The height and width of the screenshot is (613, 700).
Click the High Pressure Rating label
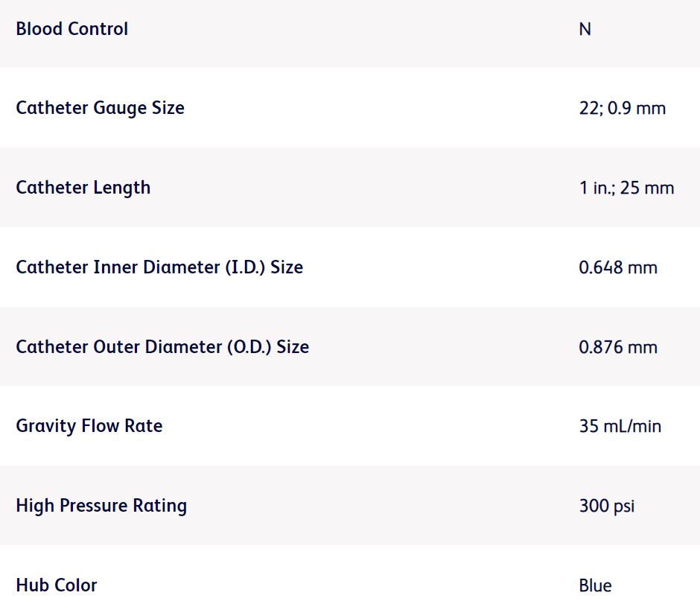click(x=101, y=506)
